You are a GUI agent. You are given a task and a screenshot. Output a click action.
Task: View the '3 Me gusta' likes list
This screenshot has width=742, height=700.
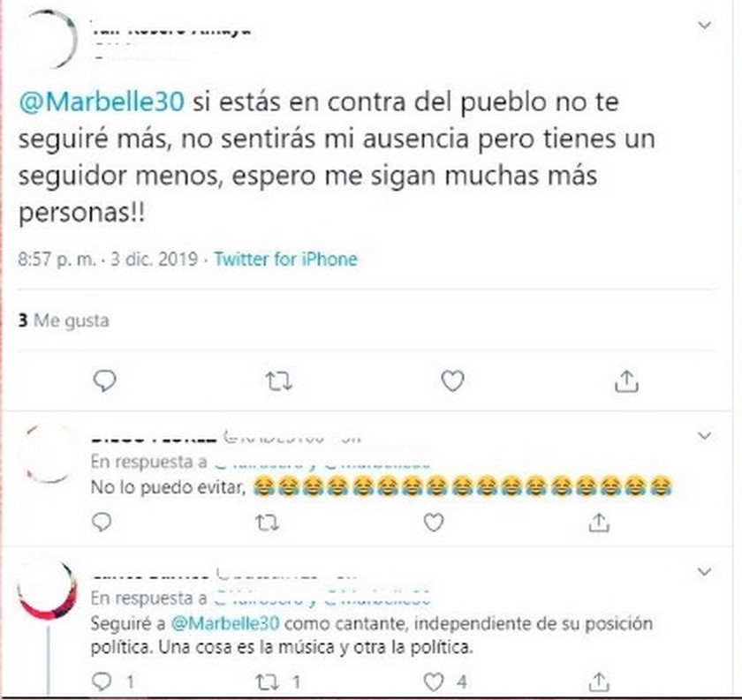tap(64, 320)
